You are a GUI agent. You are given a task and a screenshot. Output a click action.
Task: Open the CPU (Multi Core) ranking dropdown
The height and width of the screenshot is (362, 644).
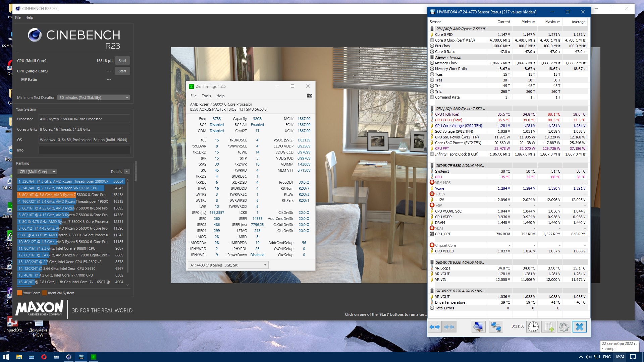pyautogui.click(x=37, y=172)
